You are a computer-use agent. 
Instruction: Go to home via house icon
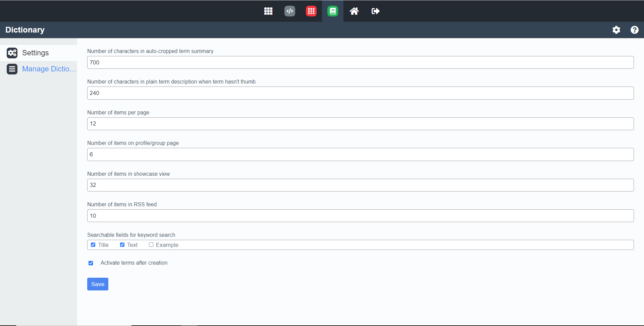(x=354, y=11)
